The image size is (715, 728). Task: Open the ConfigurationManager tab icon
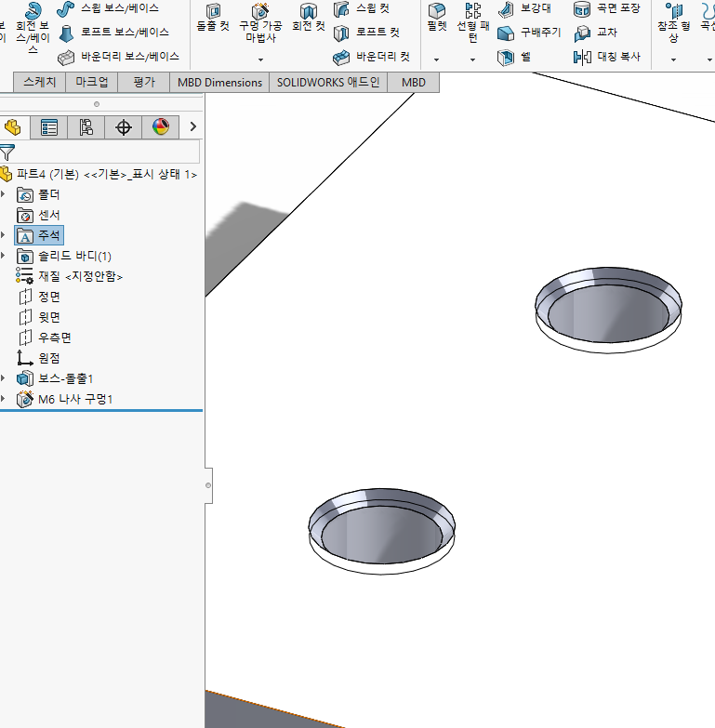click(x=86, y=127)
